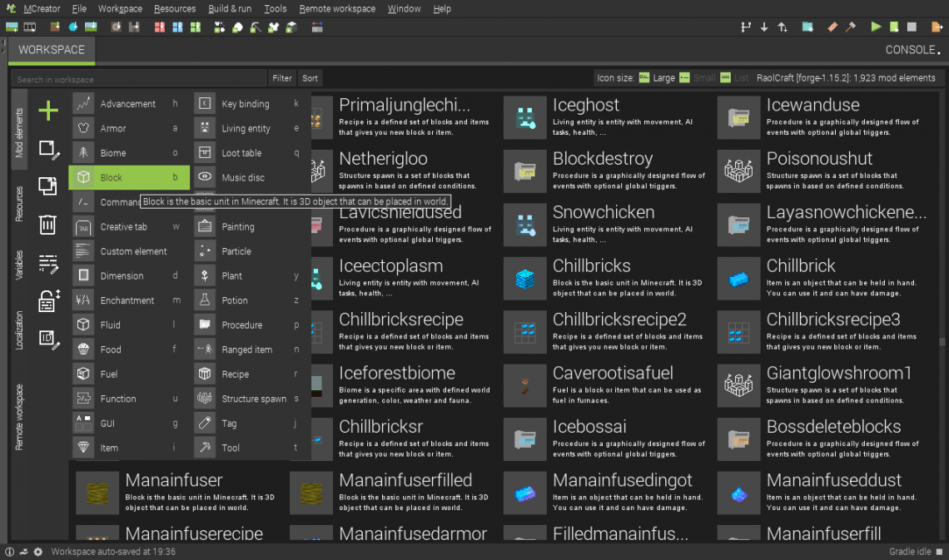The height and width of the screenshot is (560, 949).
Task: Select the Caverootisafuel fuel element
Action: pos(606,385)
